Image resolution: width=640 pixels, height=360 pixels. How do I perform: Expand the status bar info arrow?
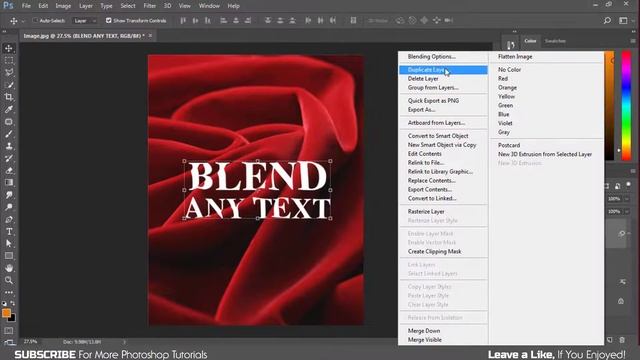pos(124,342)
